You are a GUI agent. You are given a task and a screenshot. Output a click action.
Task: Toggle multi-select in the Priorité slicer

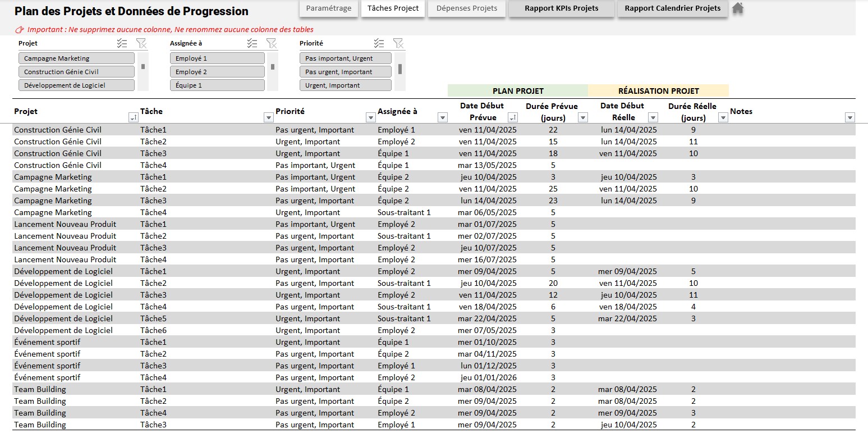(x=379, y=43)
